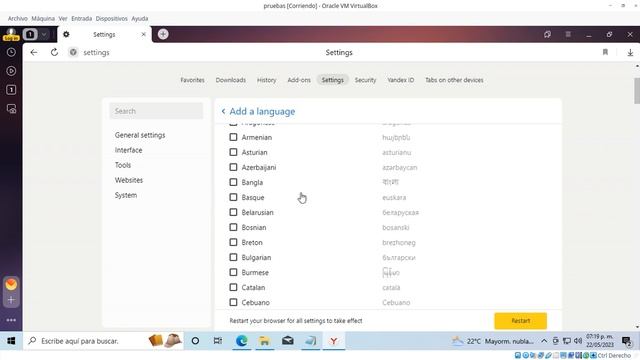Tick the Belarusian checkbox

(x=233, y=212)
